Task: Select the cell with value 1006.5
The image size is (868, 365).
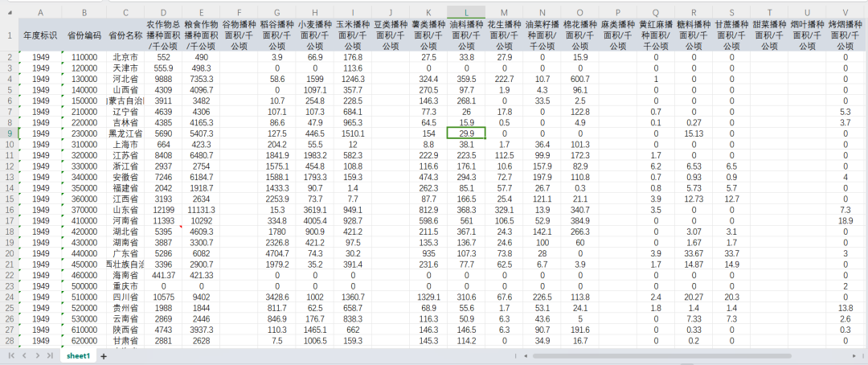Action: coord(314,340)
